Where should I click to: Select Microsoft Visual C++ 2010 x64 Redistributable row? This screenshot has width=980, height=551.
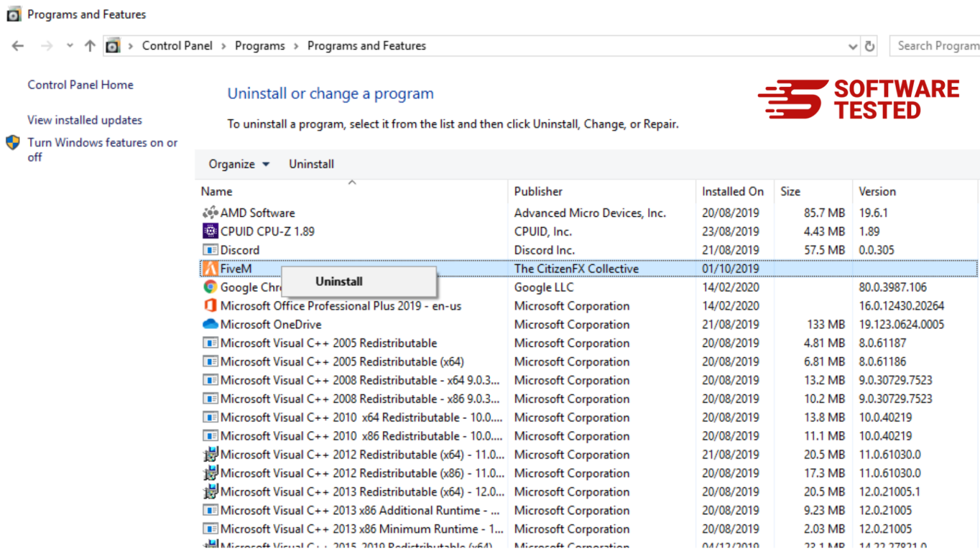[x=588, y=417]
